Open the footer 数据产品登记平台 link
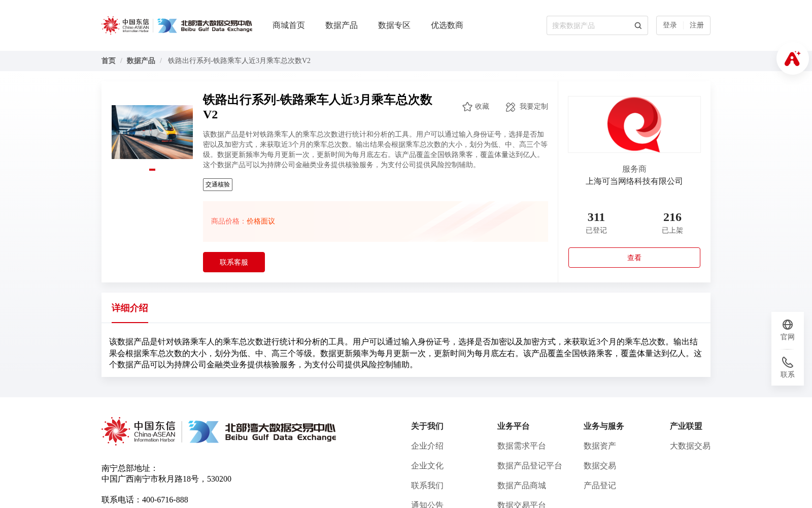 [x=530, y=466]
